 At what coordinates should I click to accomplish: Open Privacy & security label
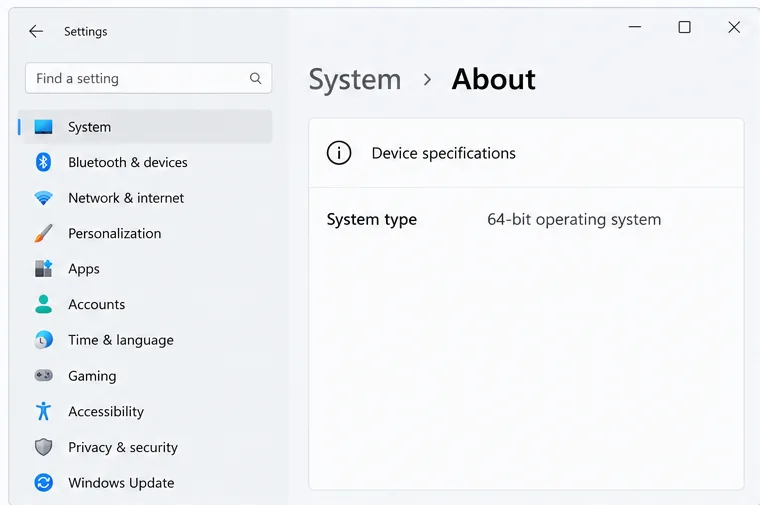(123, 447)
